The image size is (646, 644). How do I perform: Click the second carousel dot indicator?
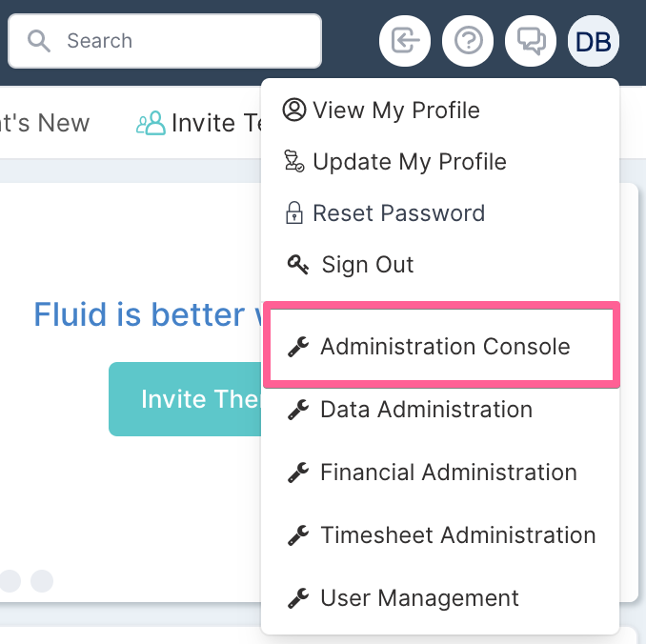(x=42, y=581)
